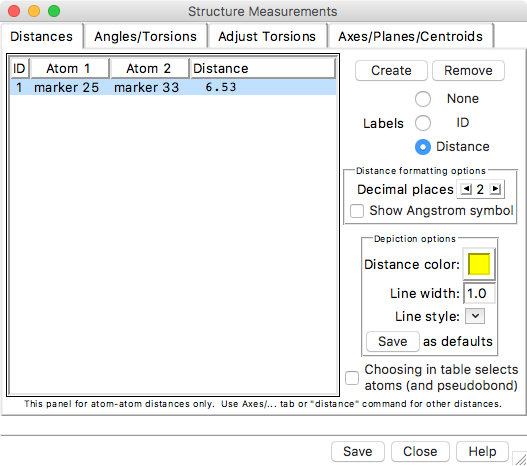The width and height of the screenshot is (527, 466).
Task: Open the Axes/Planes/Centroids tab
Action: click(410, 36)
